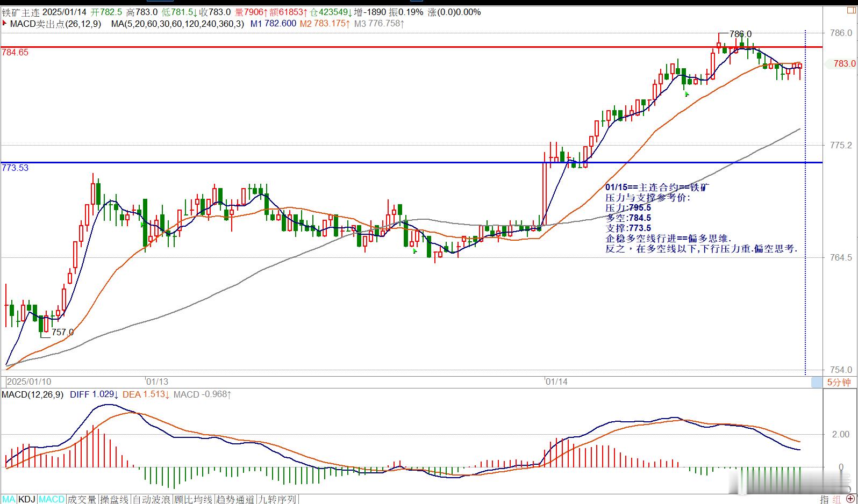Click the DIFF 1.029 value
The height and width of the screenshot is (504, 858).
click(94, 394)
